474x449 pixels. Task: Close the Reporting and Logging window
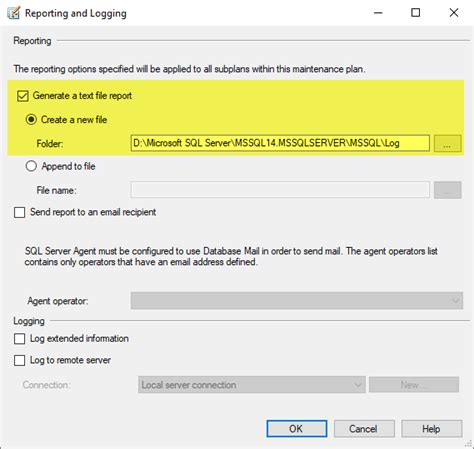pyautogui.click(x=454, y=13)
